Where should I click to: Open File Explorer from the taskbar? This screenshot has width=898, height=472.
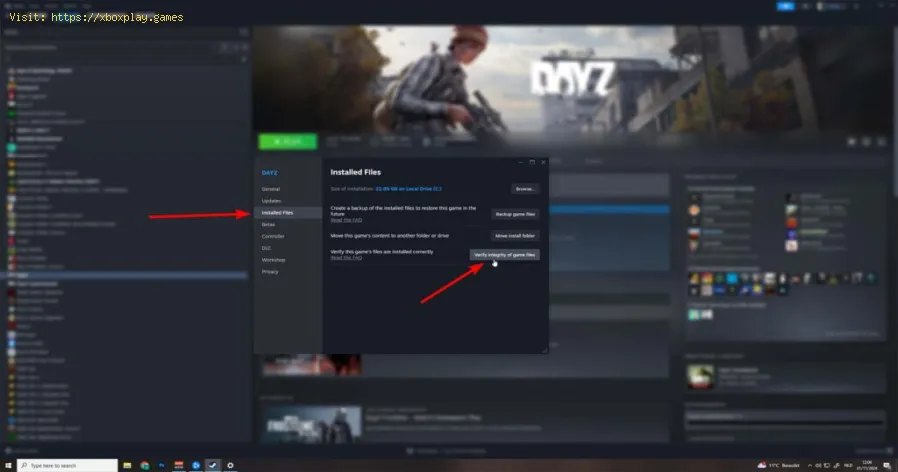click(127, 465)
